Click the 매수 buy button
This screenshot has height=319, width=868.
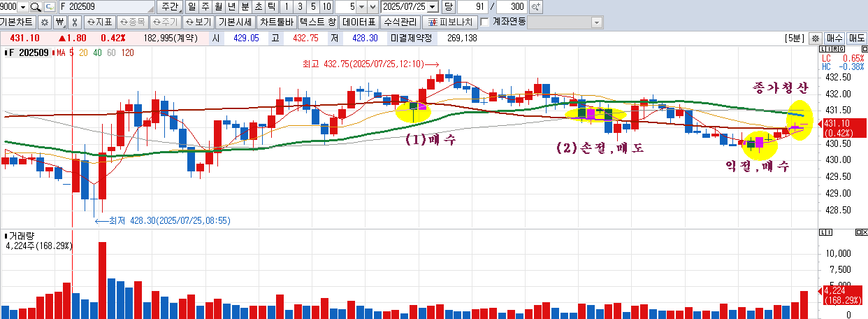(834, 38)
